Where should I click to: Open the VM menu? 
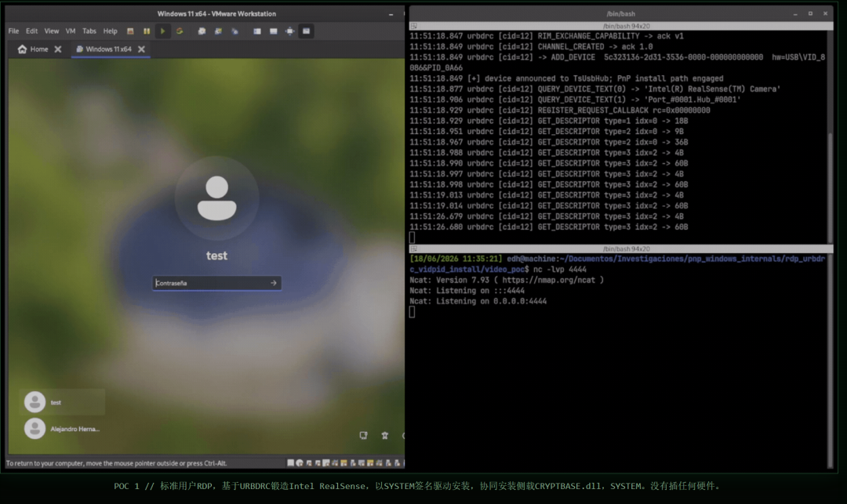click(71, 31)
